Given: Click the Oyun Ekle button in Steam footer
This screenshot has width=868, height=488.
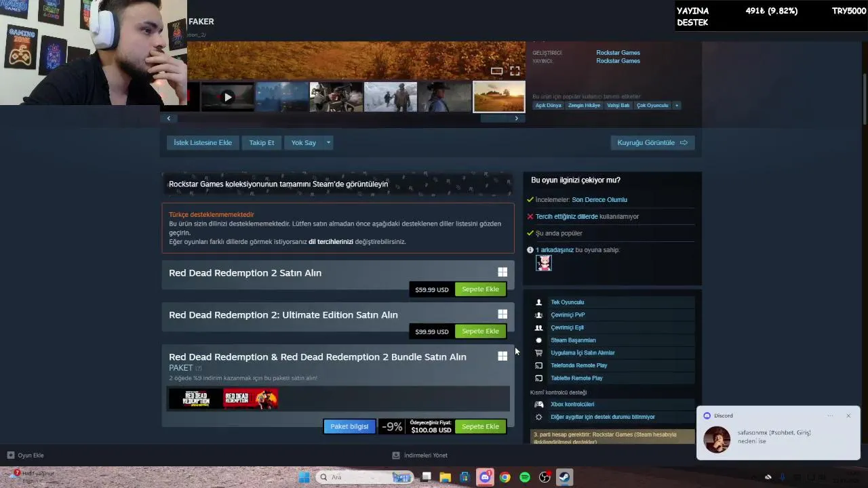Looking at the screenshot, I should pos(26,455).
